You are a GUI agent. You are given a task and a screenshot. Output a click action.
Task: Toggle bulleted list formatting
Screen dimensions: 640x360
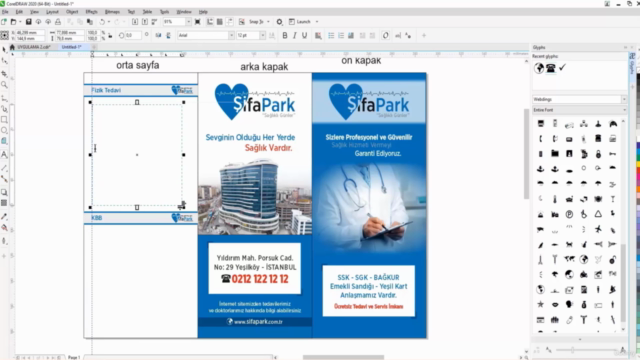pyautogui.click(x=331, y=36)
